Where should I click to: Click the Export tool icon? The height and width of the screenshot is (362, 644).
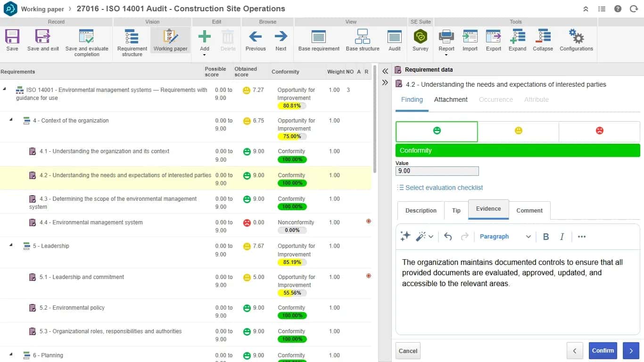[x=494, y=37]
